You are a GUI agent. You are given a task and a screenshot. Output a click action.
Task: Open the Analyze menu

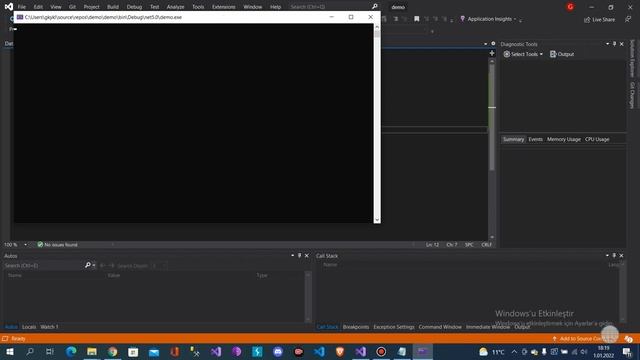point(175,7)
